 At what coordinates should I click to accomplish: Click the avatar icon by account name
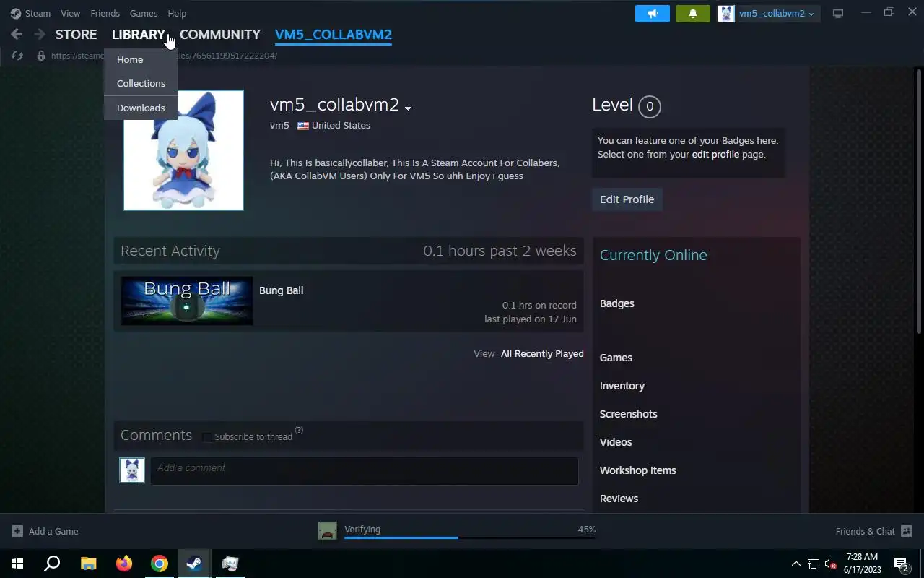tap(726, 13)
